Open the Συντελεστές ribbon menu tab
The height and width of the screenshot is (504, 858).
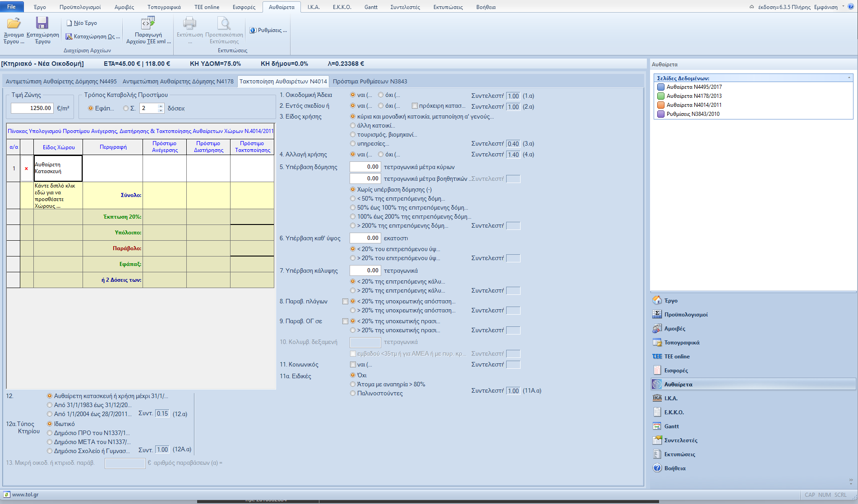(x=405, y=7)
